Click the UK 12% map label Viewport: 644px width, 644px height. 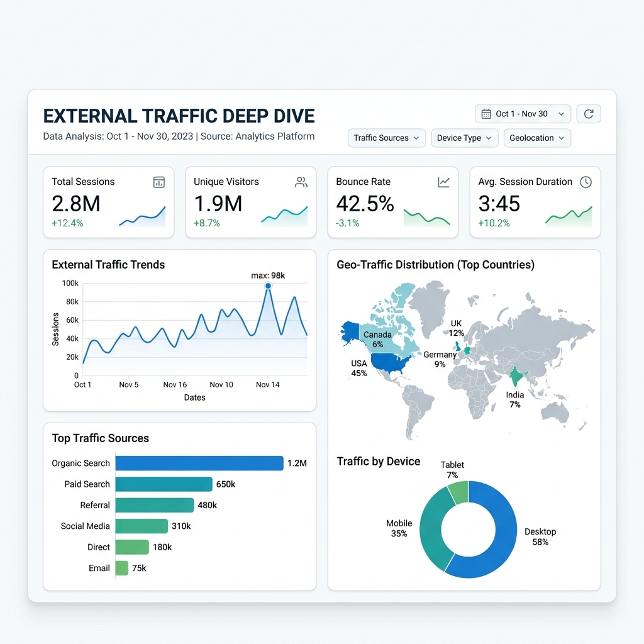click(457, 328)
